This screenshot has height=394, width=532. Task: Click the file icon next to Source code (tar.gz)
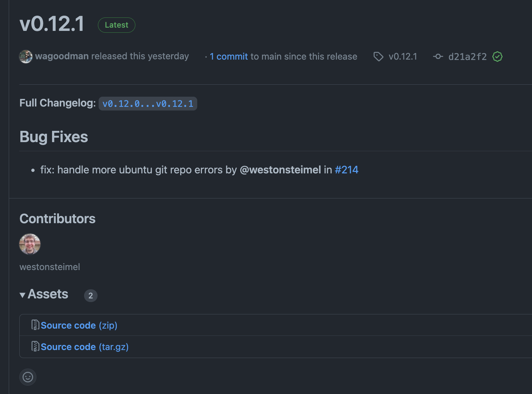(x=35, y=346)
